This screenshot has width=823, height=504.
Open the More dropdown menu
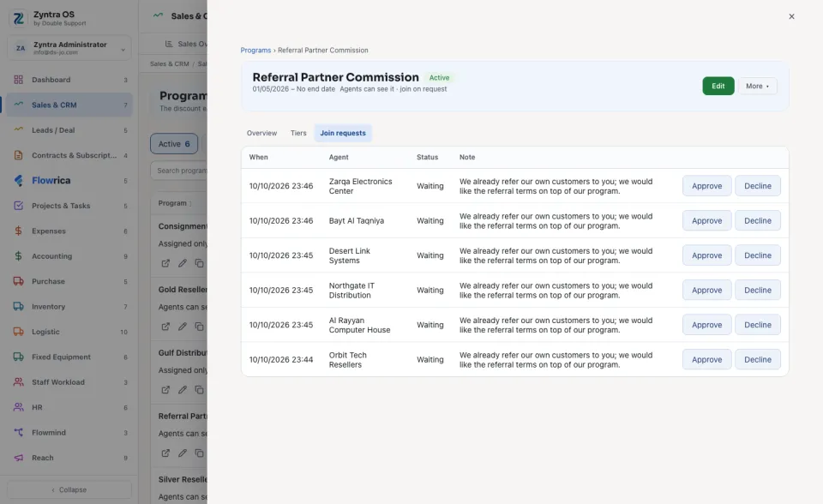(x=757, y=86)
